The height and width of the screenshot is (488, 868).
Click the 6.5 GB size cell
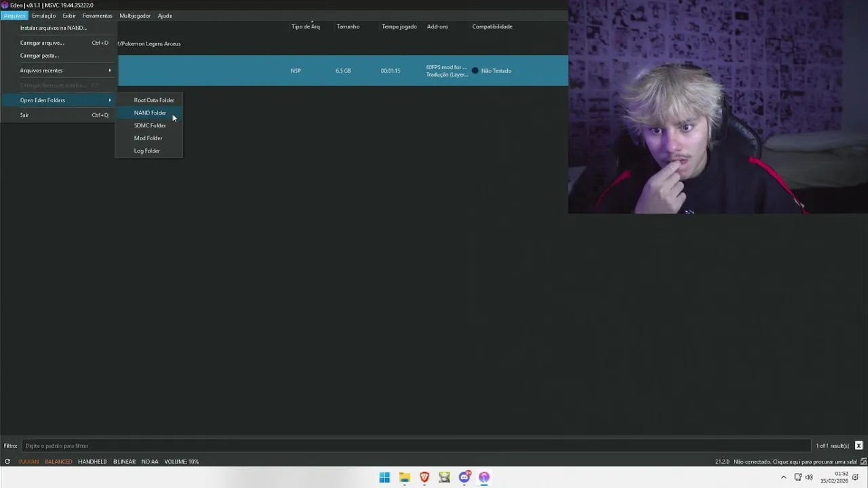coord(343,70)
